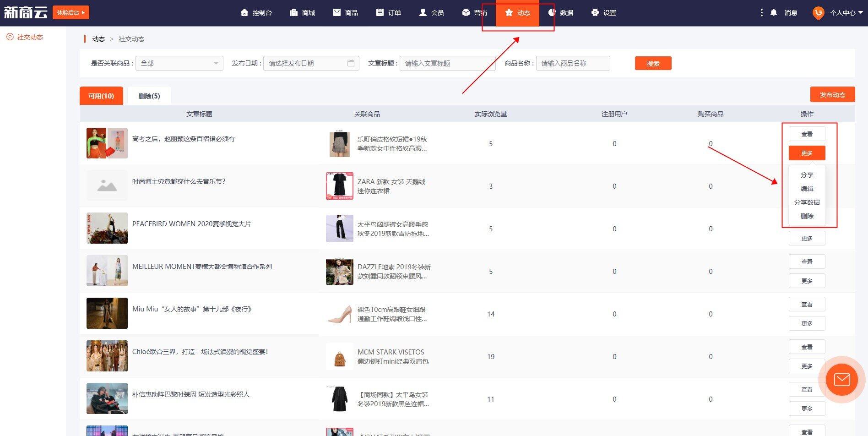This screenshot has width=868, height=436.
Task: Click article title 时尚博主究竟都穿什么去音乐节?
Action: click(x=179, y=181)
